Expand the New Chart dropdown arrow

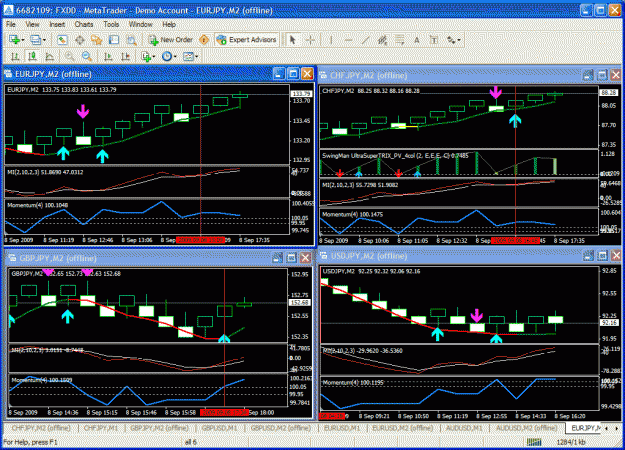pyautogui.click(x=23, y=40)
